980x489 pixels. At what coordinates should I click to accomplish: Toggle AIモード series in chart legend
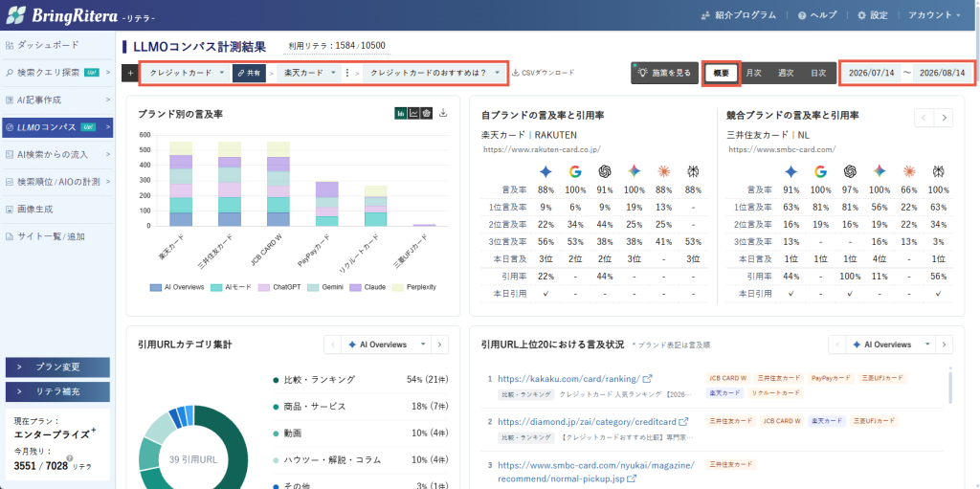(232, 287)
